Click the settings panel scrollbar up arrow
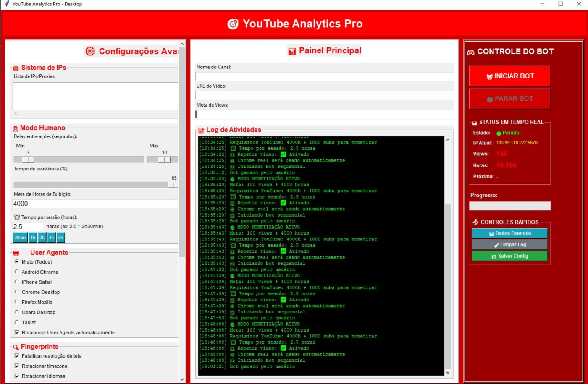This screenshot has width=588, height=384. pos(182,44)
